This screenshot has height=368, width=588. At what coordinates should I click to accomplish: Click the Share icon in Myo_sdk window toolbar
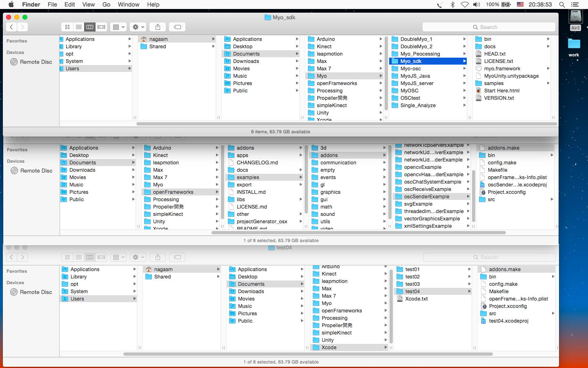pos(158,27)
